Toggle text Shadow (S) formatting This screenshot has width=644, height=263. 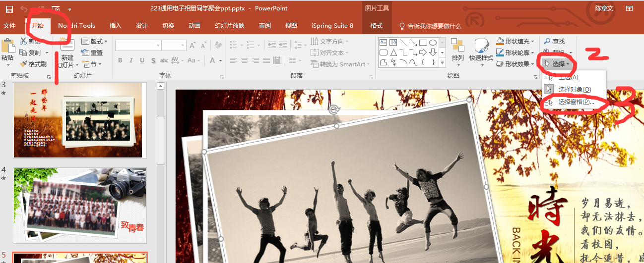click(x=153, y=60)
